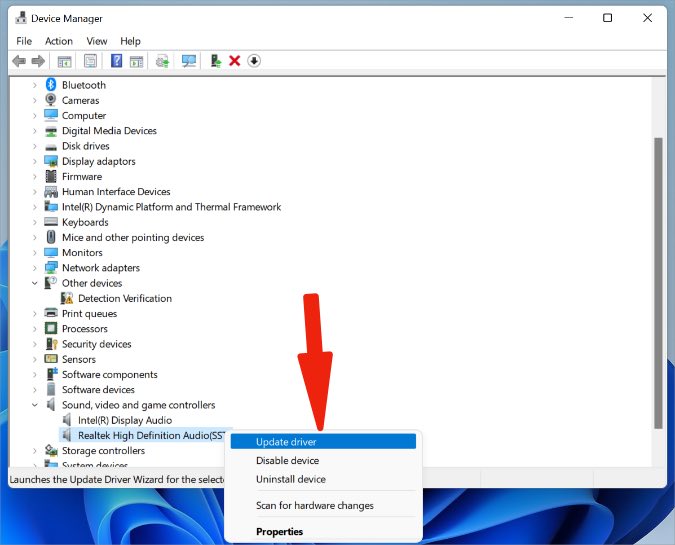Collapse Sound, video and game controllers
The image size is (675, 545).
(35, 405)
